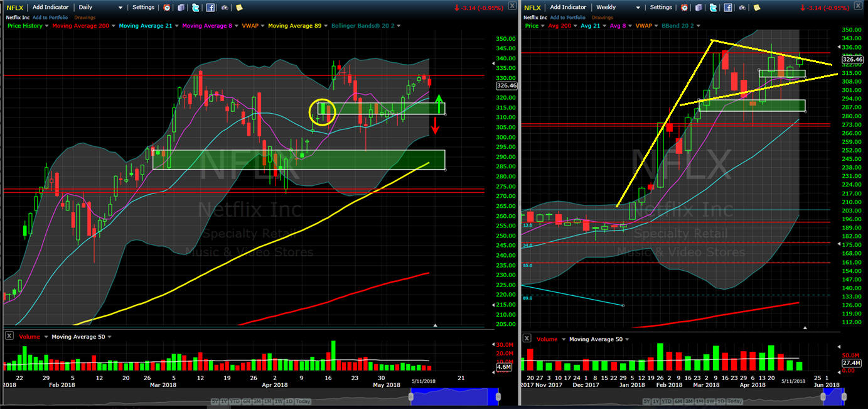
Task: Expand the Daily chart VWAP indicator menu
Action: [x=262, y=26]
